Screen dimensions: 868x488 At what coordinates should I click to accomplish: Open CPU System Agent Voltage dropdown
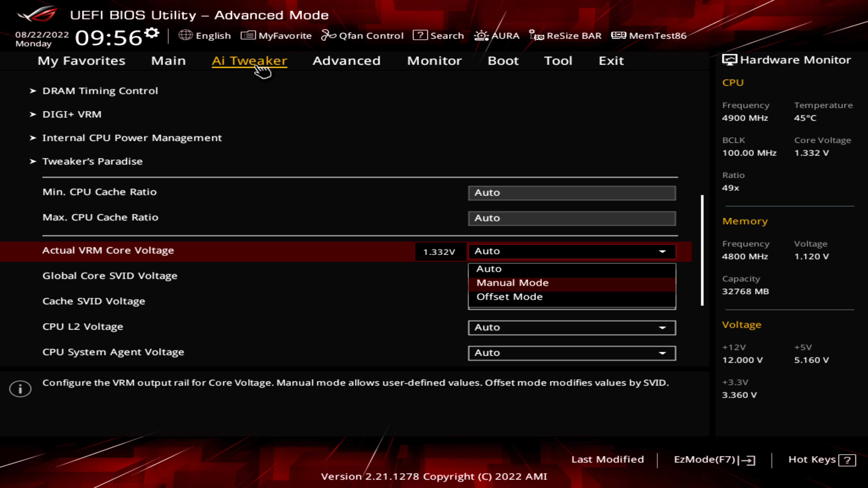tap(571, 353)
